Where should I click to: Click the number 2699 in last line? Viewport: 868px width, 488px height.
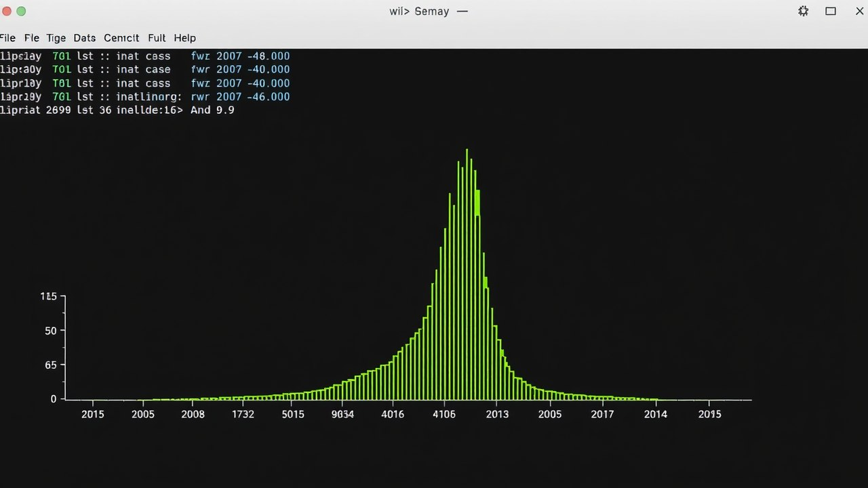point(58,110)
